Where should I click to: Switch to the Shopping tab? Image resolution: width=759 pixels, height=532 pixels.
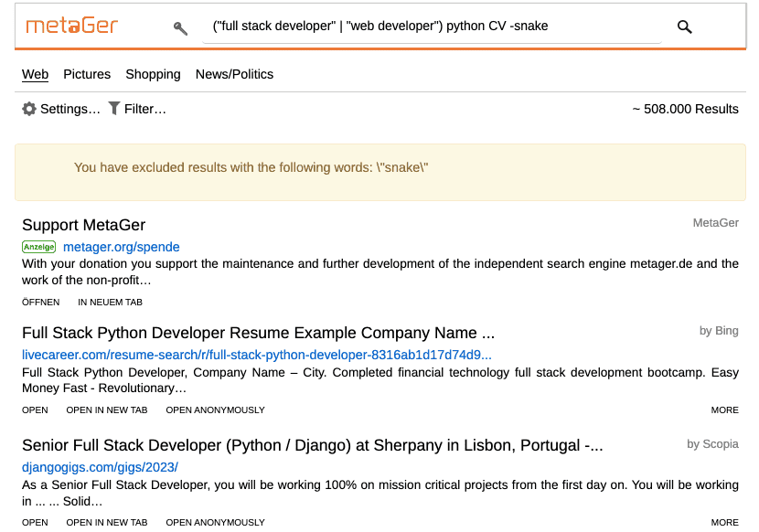[153, 74]
